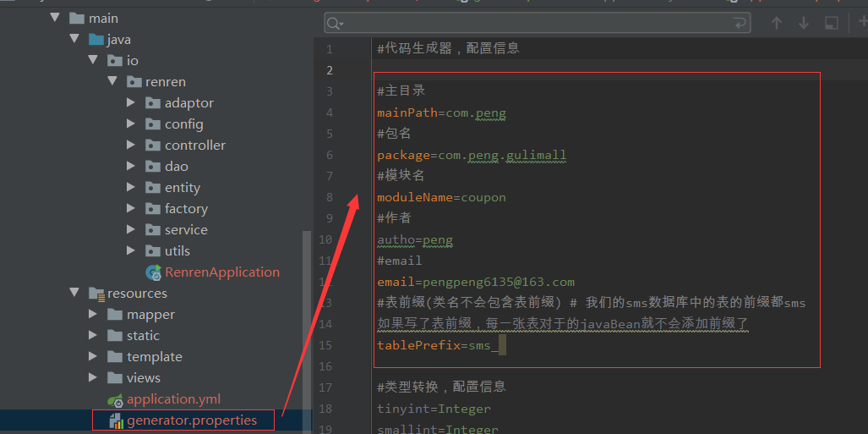
Task: Select the entity package label
Action: [x=183, y=187]
